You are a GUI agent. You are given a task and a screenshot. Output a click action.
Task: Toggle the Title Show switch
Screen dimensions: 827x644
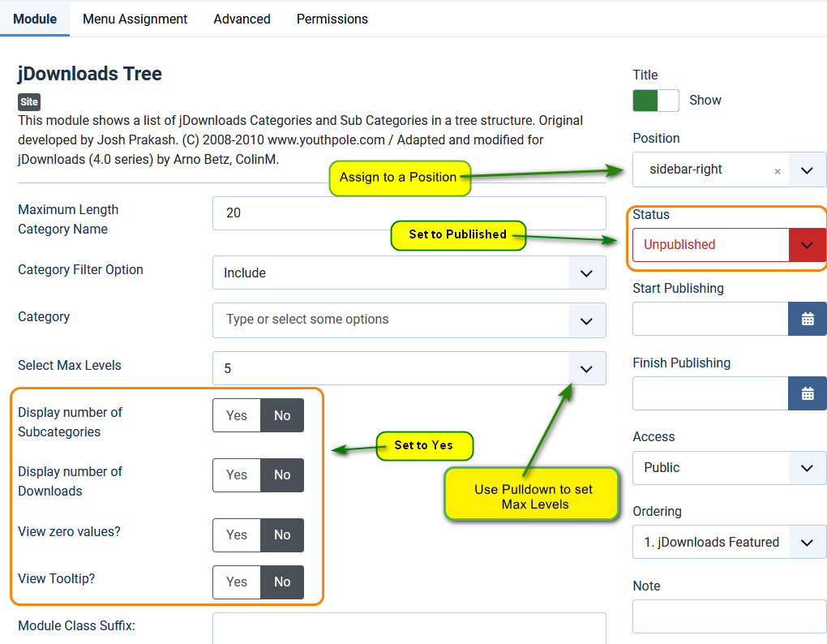click(656, 101)
